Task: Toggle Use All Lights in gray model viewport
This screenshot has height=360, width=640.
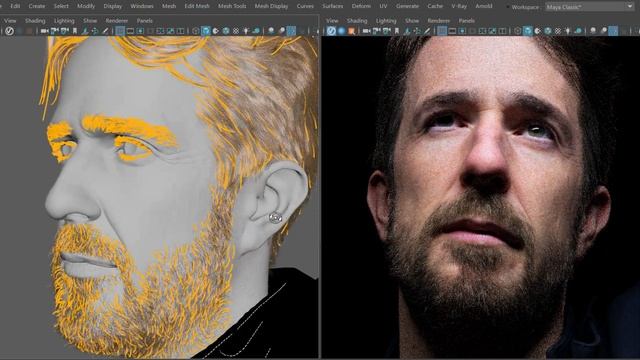Action: [x=246, y=31]
